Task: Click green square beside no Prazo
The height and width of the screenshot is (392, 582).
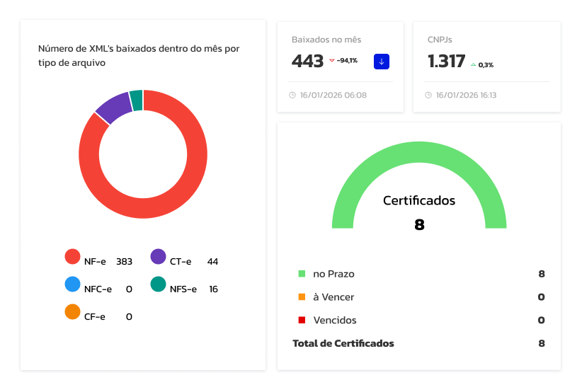Action: point(302,274)
